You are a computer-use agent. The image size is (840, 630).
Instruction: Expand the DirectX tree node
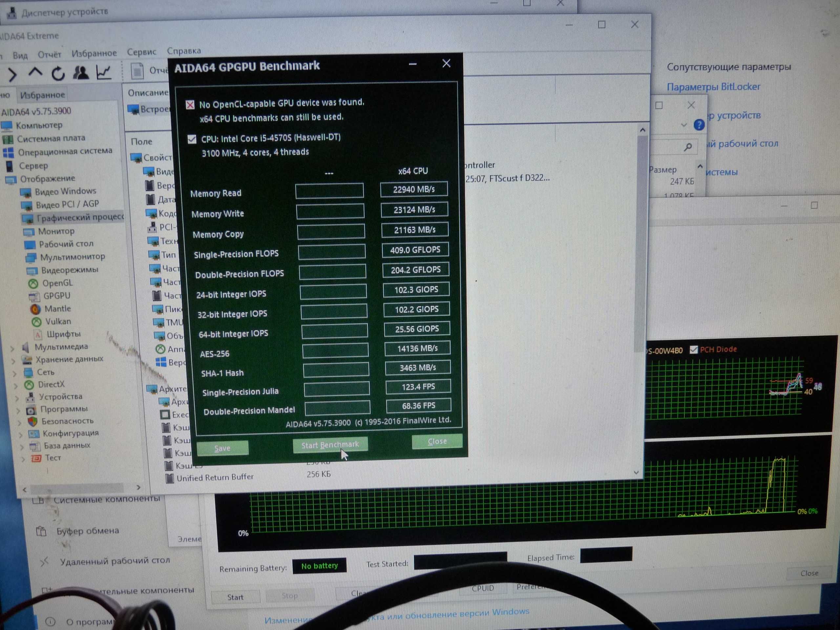[x=16, y=386]
